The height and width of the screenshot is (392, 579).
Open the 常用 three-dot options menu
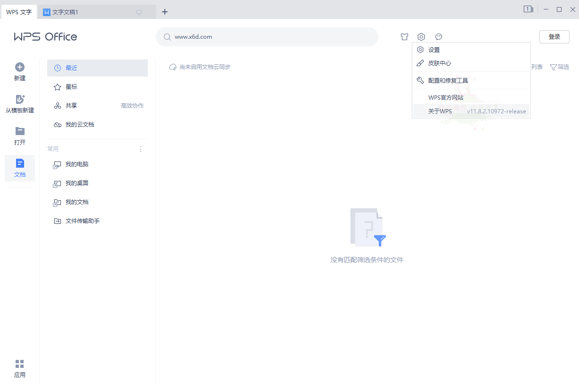[140, 149]
